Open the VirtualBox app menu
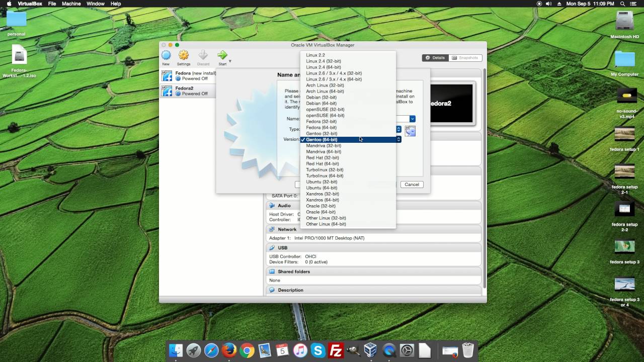The height and width of the screenshot is (362, 644). point(30,4)
